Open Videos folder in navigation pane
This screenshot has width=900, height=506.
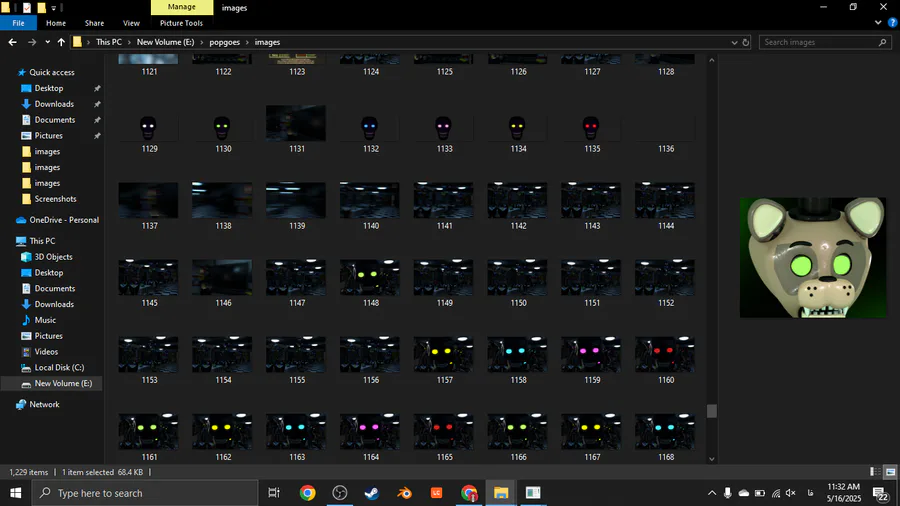(x=46, y=352)
